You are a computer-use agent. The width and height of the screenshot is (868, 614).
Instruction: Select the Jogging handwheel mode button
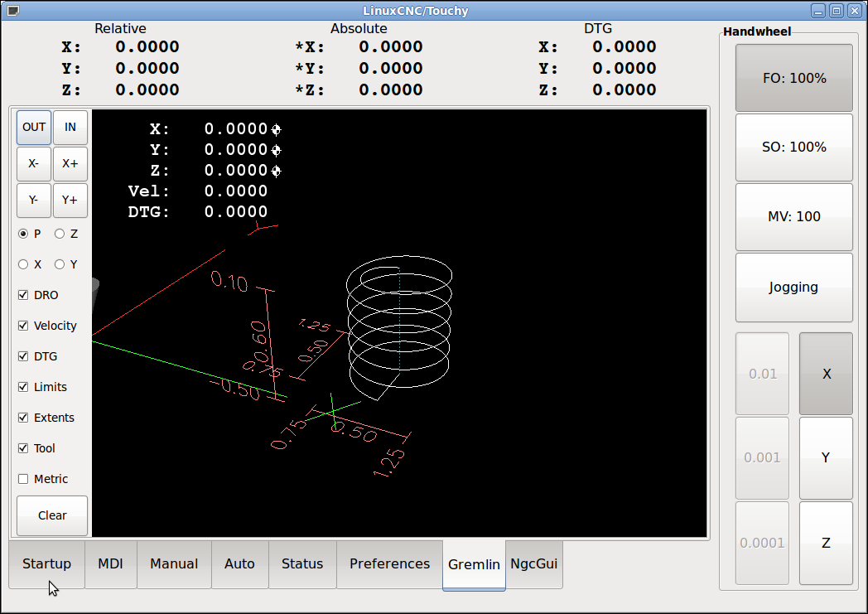[794, 288]
